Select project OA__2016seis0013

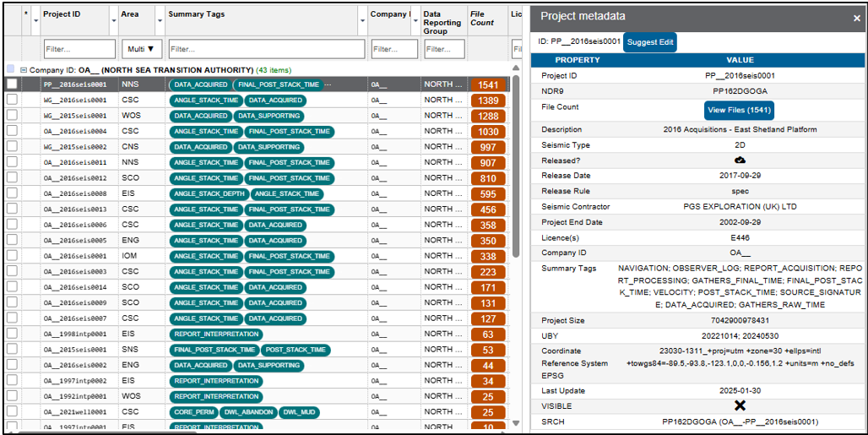(75, 209)
